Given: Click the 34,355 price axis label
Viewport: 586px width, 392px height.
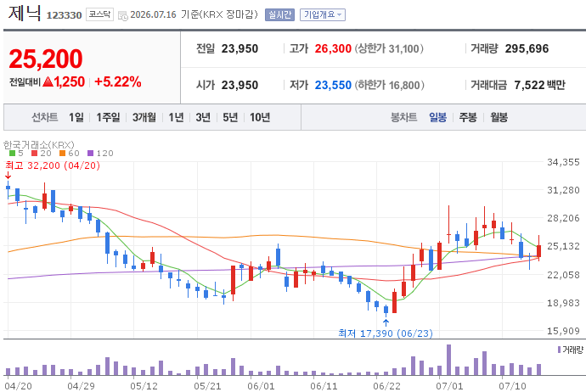Looking at the screenshot, I should coord(563,162).
